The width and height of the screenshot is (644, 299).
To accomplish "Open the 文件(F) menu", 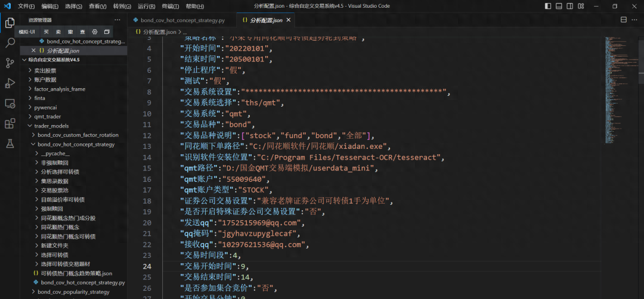I will (26, 6).
